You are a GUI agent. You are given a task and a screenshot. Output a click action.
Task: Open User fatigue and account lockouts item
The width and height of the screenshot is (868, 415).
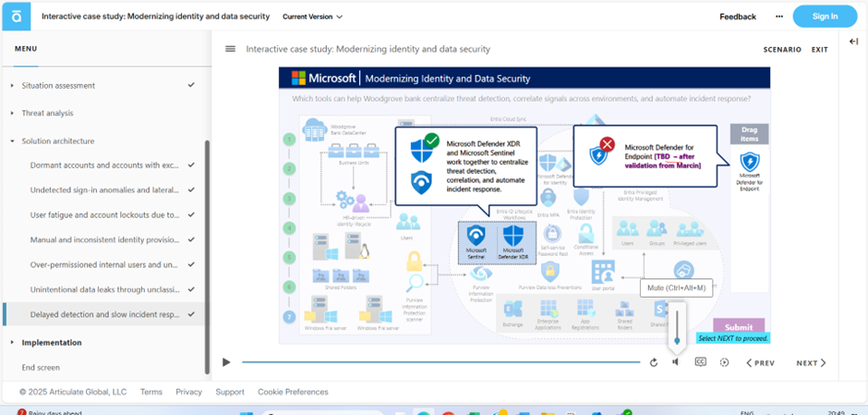coord(104,215)
